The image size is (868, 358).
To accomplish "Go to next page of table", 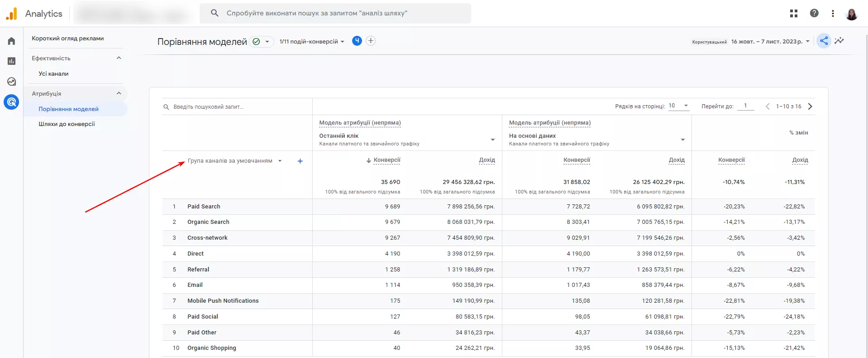I will [x=810, y=106].
